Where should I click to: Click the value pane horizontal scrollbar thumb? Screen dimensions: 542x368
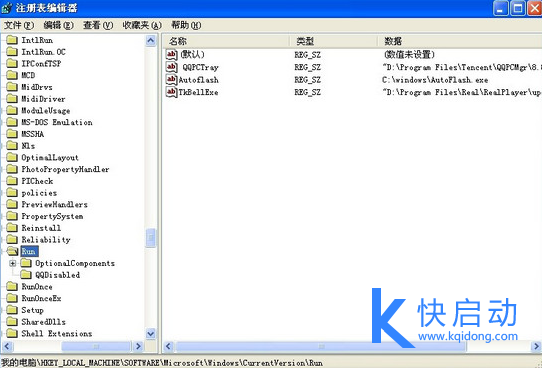coord(321,346)
